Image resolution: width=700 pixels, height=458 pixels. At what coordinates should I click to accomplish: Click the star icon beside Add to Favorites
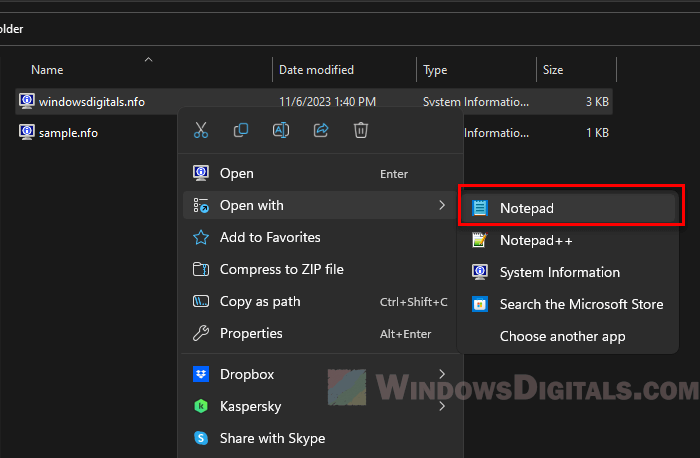pyautogui.click(x=201, y=237)
